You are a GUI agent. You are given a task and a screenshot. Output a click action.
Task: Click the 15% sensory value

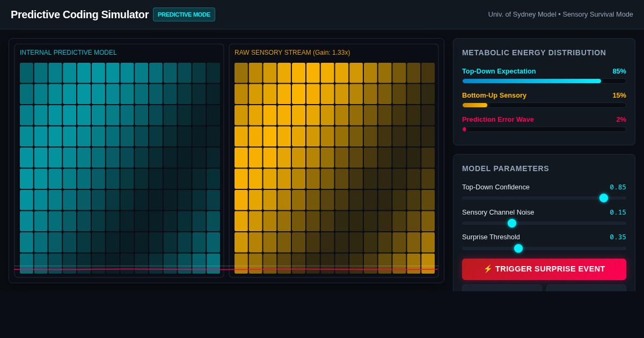tap(619, 95)
